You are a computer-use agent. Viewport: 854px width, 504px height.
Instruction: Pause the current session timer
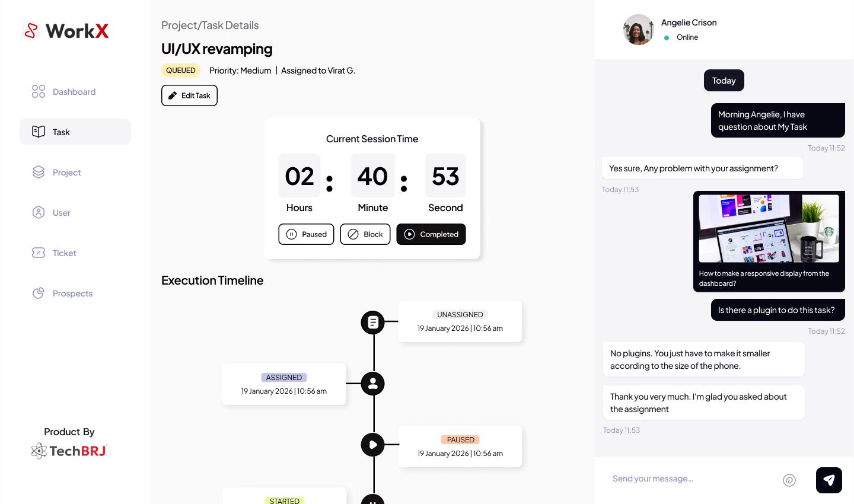click(306, 234)
